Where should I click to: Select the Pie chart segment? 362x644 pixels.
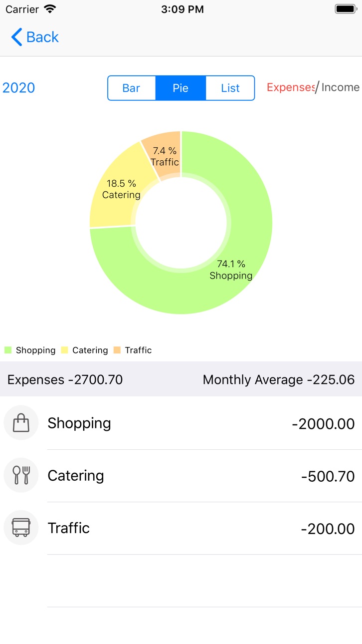181,88
